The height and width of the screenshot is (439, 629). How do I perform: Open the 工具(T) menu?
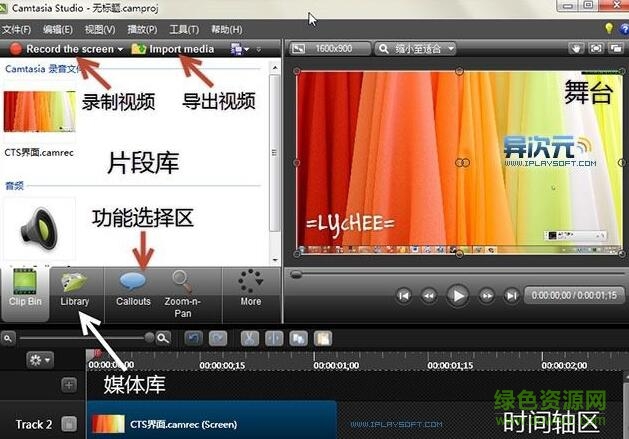[x=184, y=29]
